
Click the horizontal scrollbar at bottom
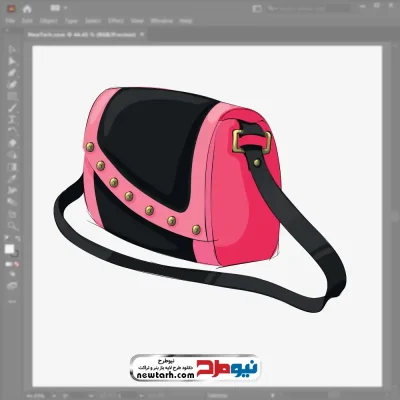coord(333,395)
